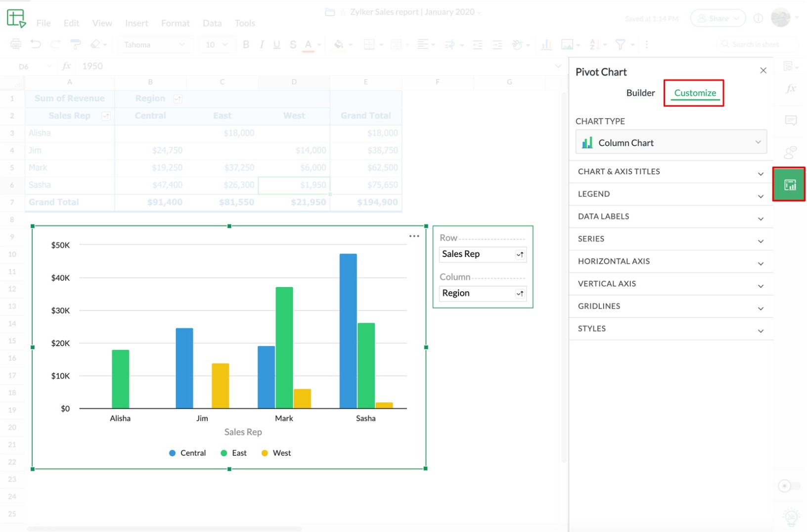Click the Pivot Chart sidebar icon
Image resolution: width=807 pixels, height=532 pixels.
point(790,184)
